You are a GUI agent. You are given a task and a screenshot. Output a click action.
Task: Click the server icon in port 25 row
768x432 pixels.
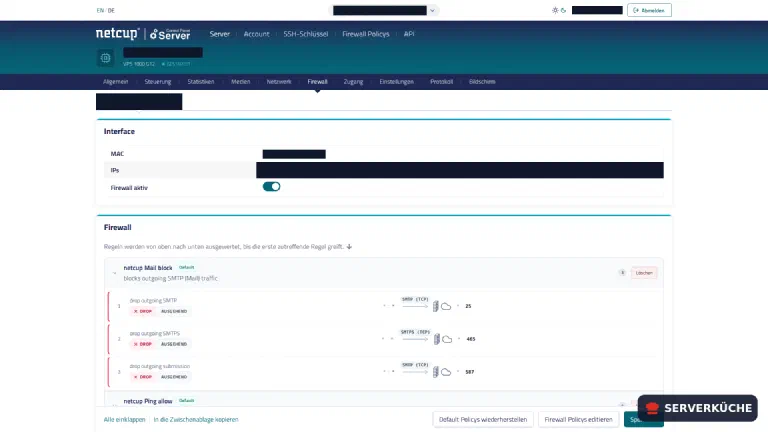[435, 307]
